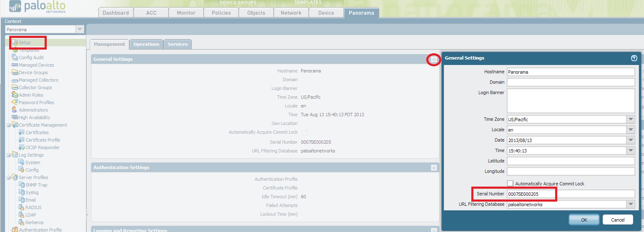The height and width of the screenshot is (232, 644).
Task: Collapse the Server Profiles tree node
Action: [9, 177]
